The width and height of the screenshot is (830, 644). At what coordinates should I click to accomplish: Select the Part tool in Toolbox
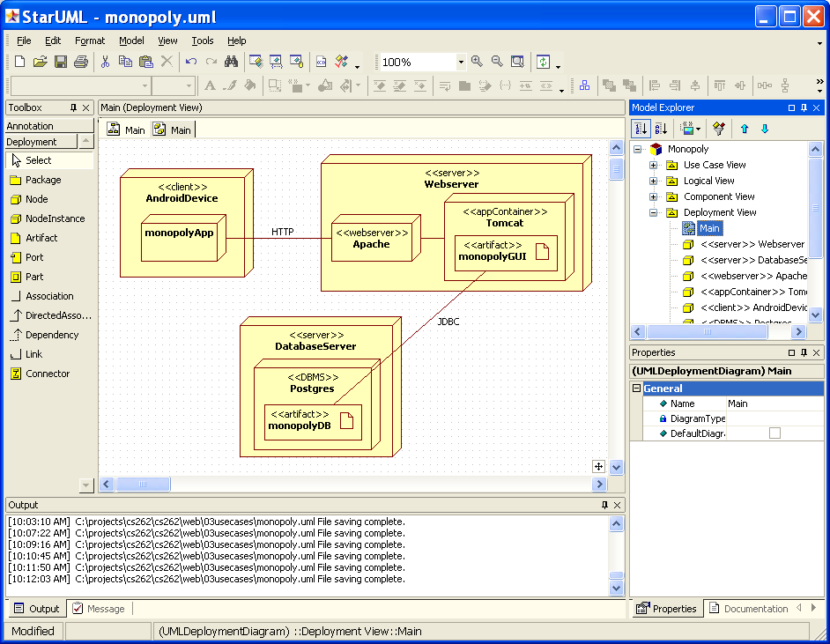[x=34, y=277]
